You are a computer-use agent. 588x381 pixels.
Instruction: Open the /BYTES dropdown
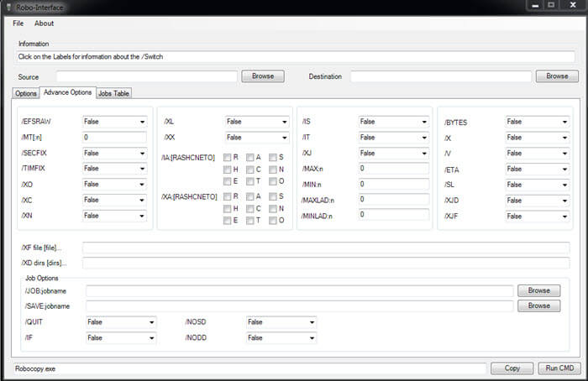(538, 122)
